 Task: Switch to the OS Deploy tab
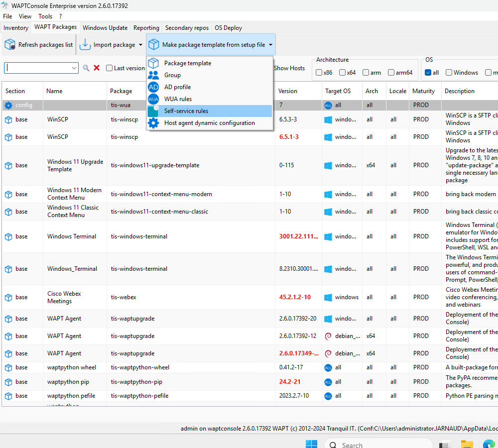pos(229,28)
